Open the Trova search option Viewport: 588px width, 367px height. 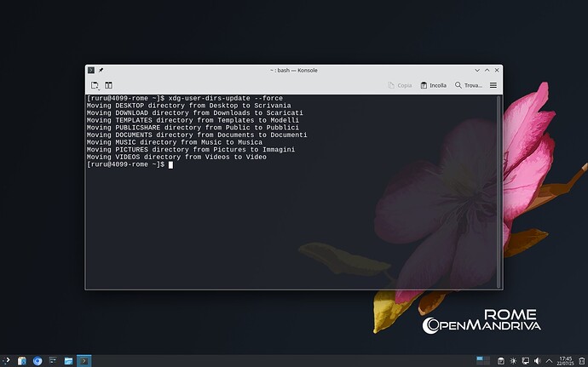pyautogui.click(x=469, y=85)
